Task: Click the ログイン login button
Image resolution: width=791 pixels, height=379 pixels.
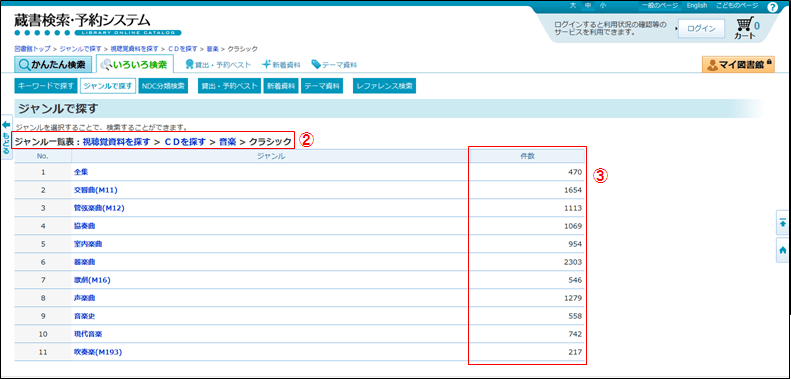Action: [x=701, y=29]
